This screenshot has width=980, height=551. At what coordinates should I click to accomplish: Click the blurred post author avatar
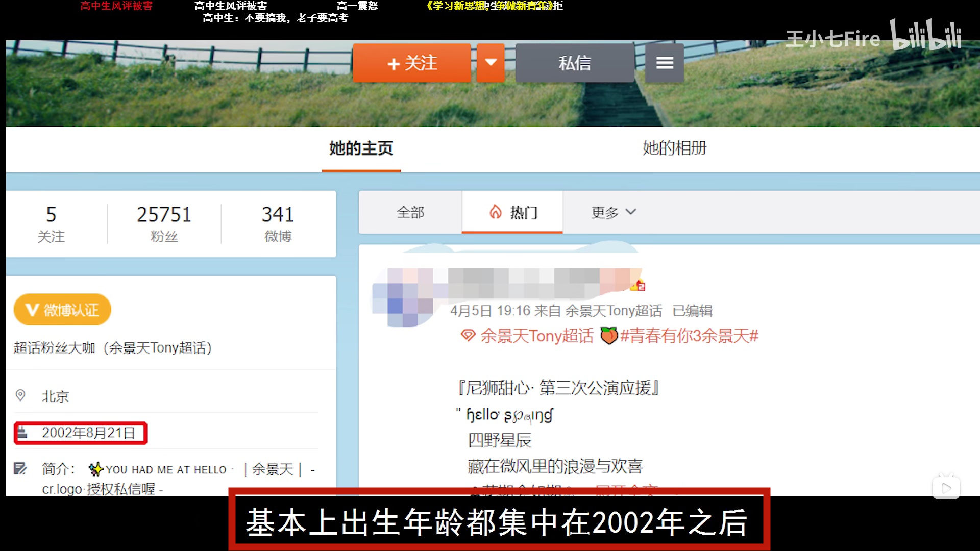coord(403,298)
